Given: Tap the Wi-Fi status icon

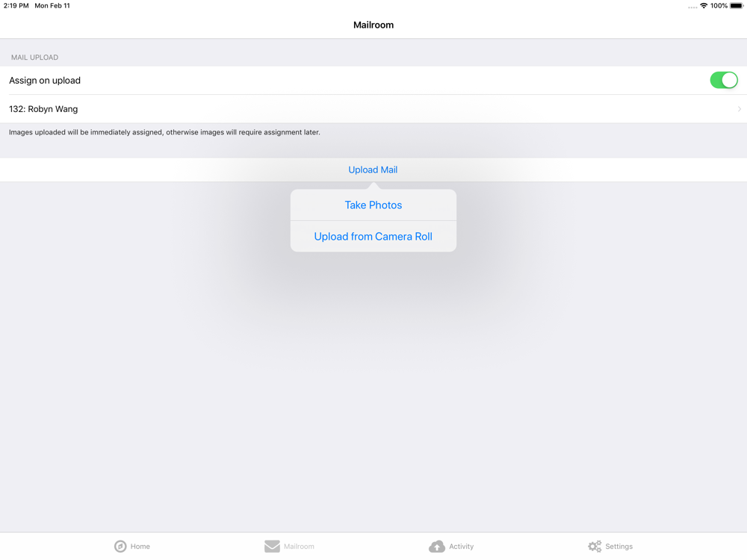Looking at the screenshot, I should click(704, 6).
